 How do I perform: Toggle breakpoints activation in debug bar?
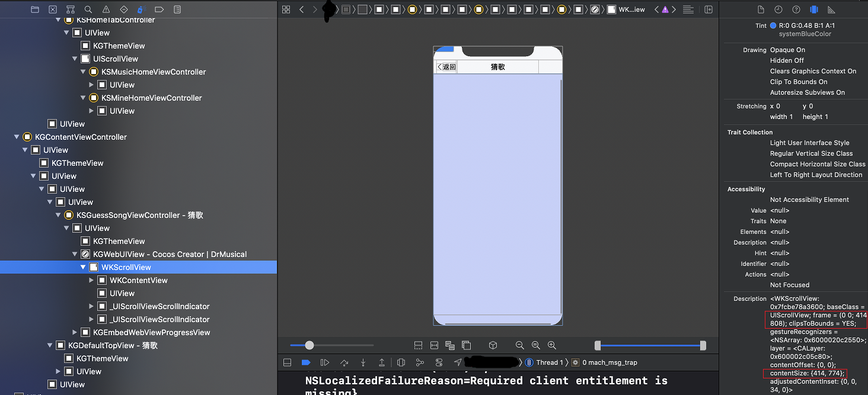pyautogui.click(x=306, y=362)
